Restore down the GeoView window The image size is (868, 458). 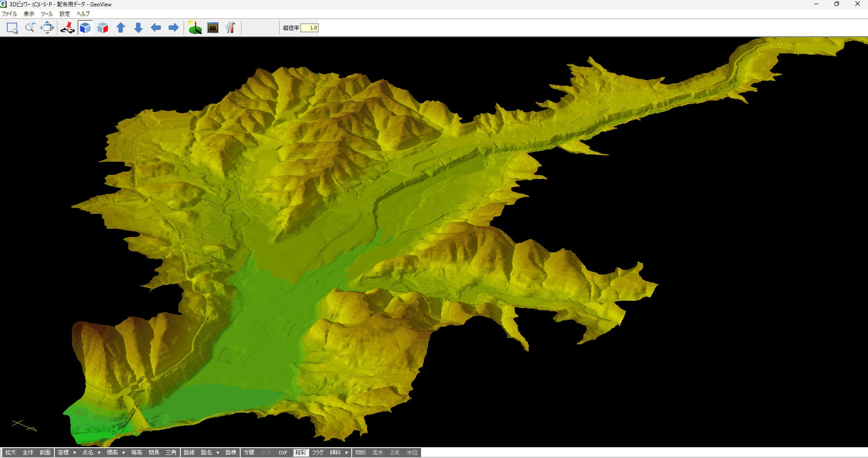tap(837, 4)
